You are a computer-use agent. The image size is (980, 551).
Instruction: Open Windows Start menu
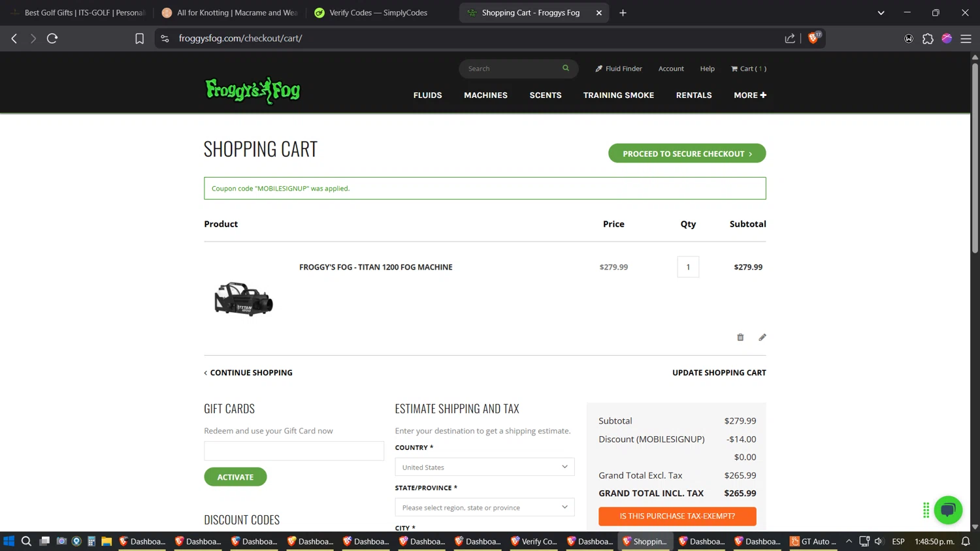coord(8,541)
